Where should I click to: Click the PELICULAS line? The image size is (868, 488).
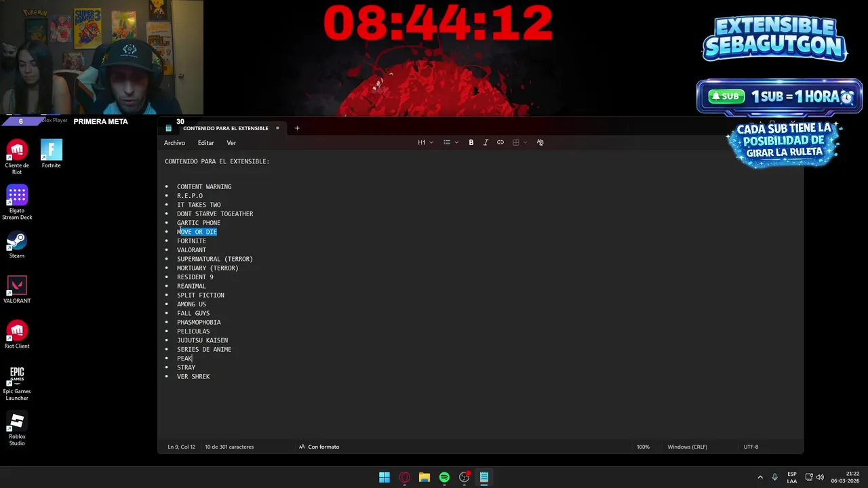click(x=193, y=331)
